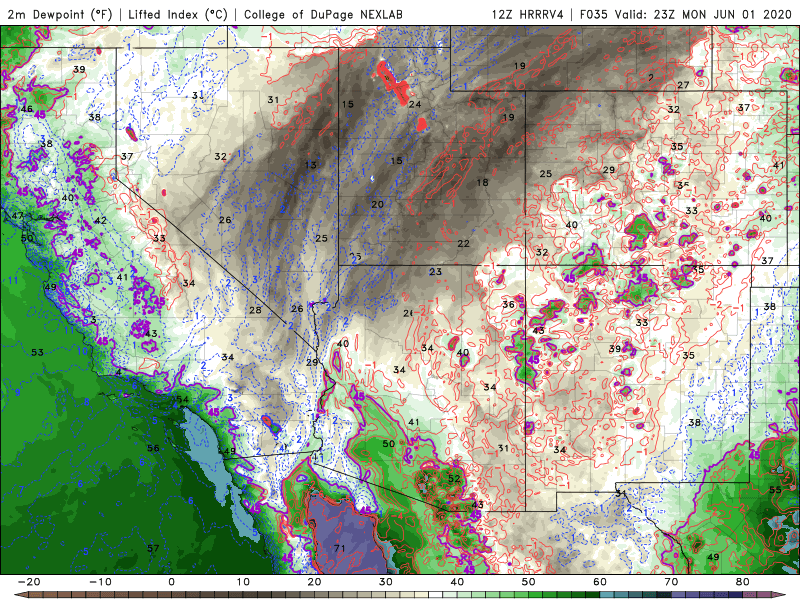Click the 27 dewpoint value on the map
The image size is (800, 600).
pyautogui.click(x=683, y=85)
